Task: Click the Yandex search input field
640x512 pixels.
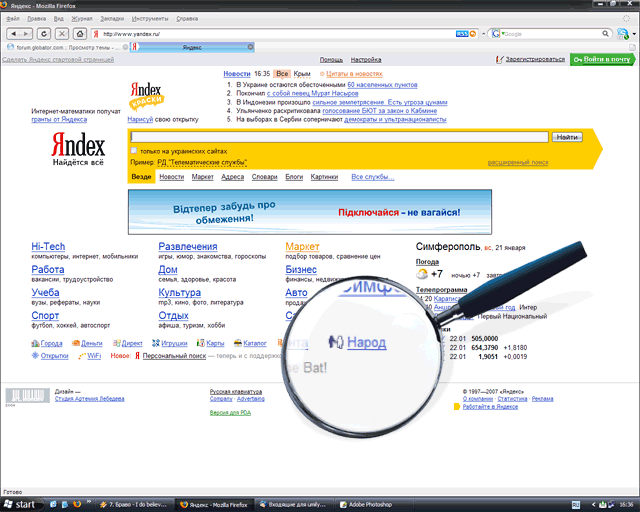Action: pos(339,137)
